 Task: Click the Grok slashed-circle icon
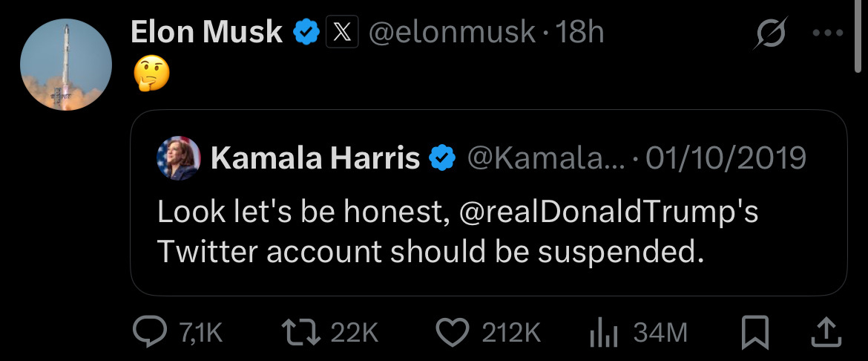pos(769,34)
